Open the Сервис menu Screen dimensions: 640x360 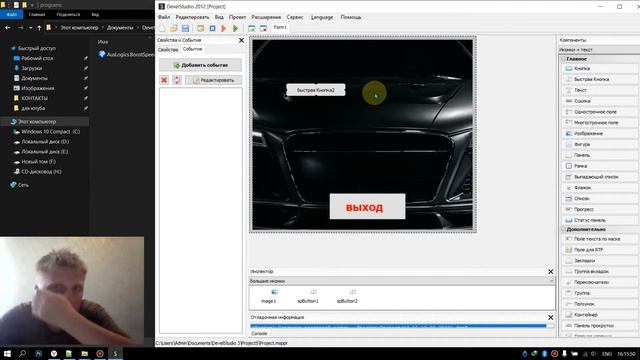point(295,17)
